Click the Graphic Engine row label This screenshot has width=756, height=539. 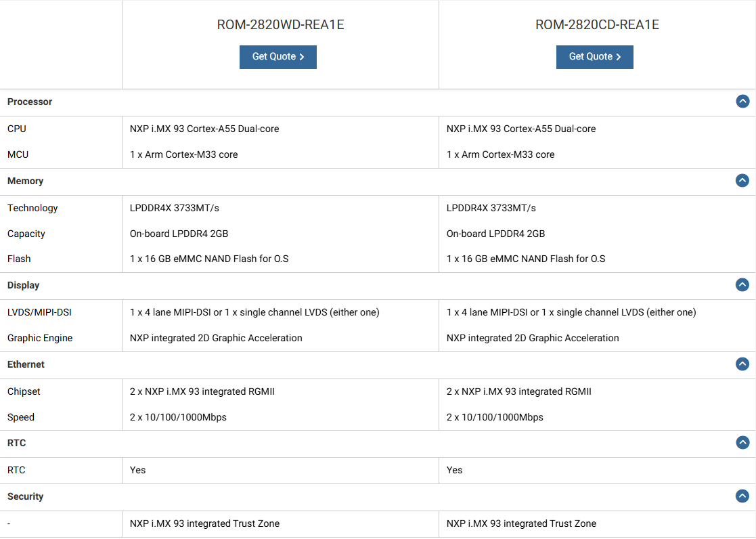(x=40, y=338)
